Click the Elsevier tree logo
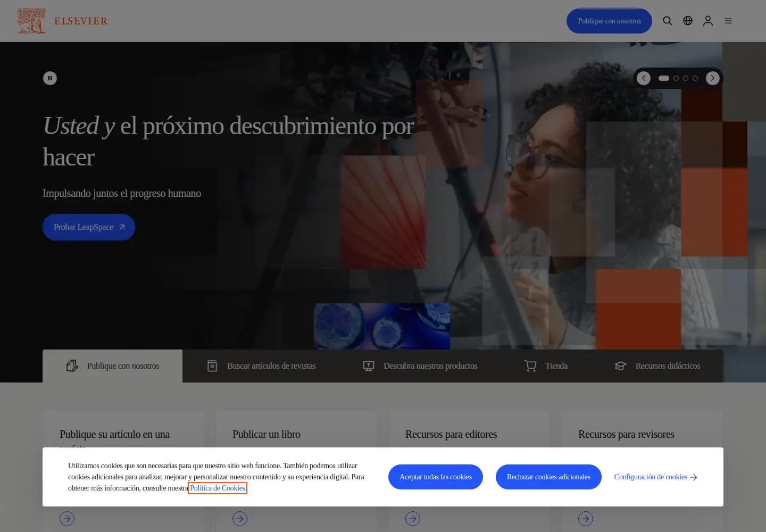The width and height of the screenshot is (766, 532). point(31,21)
